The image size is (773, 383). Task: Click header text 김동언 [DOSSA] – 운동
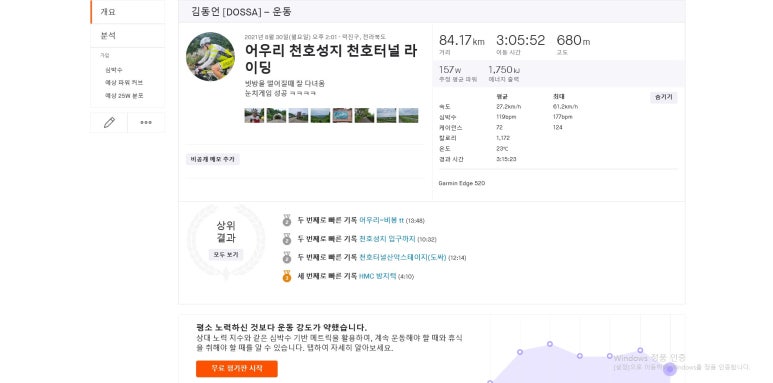pyautogui.click(x=241, y=12)
